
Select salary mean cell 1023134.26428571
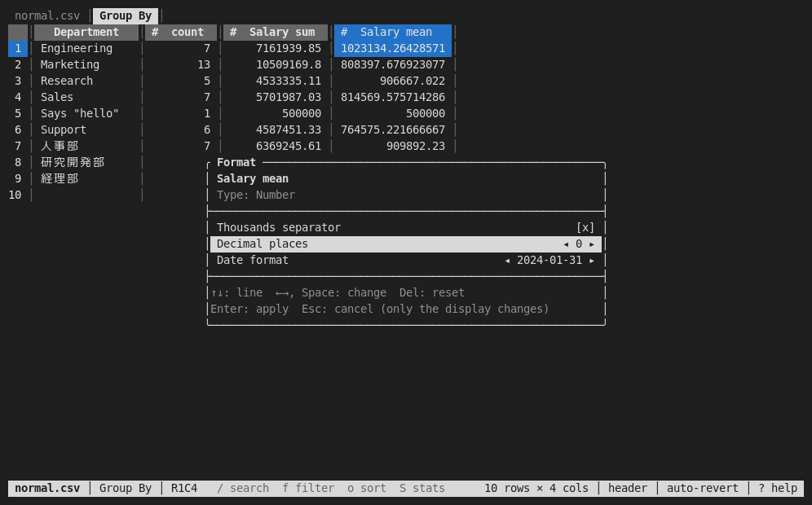393,49
